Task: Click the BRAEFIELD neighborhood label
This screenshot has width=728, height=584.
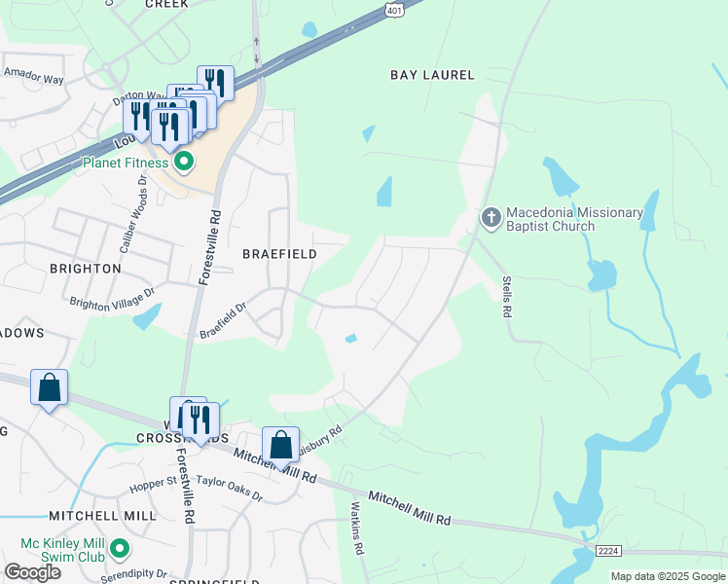Action: tap(280, 254)
